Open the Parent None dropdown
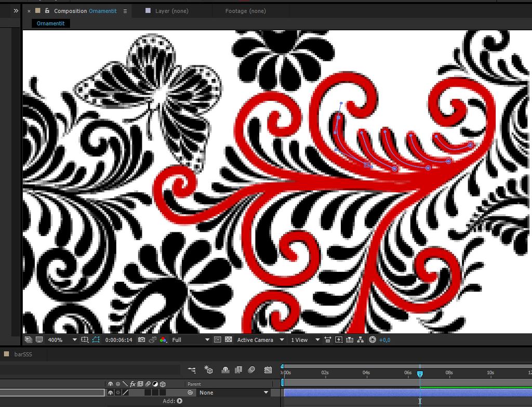 233,392
